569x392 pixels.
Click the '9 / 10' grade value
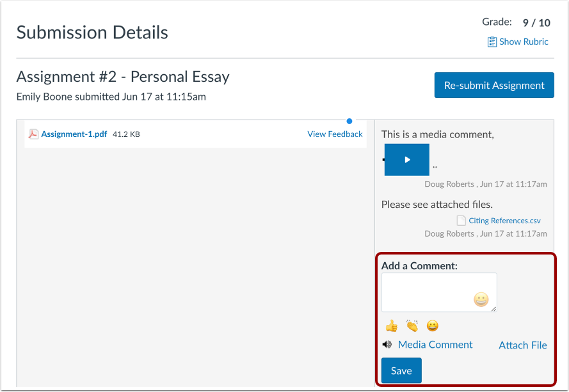coord(536,23)
